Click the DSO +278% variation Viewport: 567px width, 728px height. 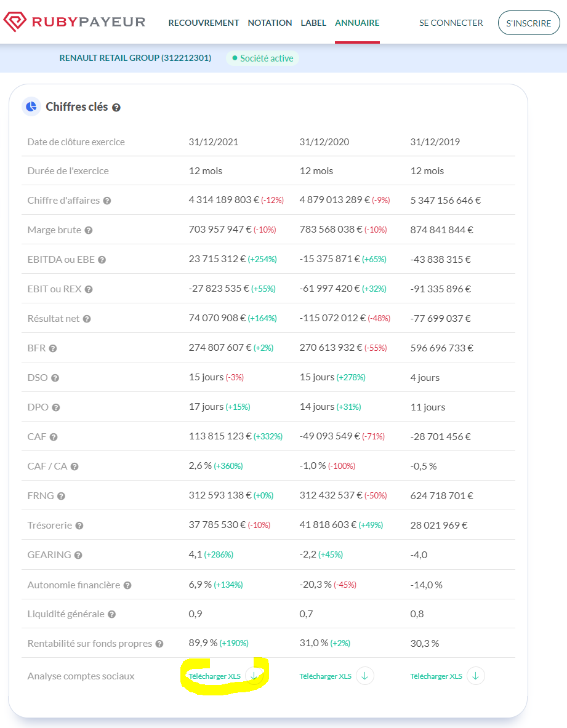pos(351,377)
